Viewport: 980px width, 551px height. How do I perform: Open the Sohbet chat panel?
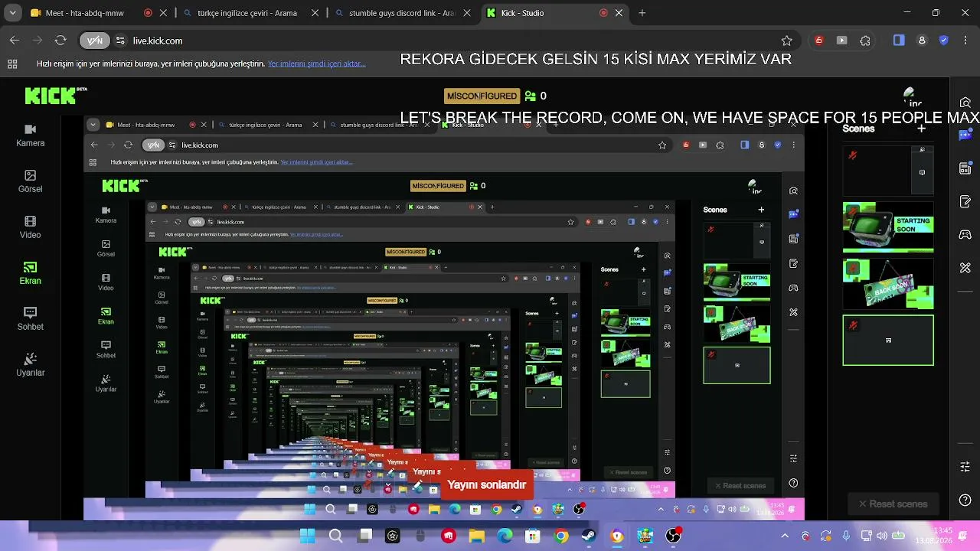point(31,319)
